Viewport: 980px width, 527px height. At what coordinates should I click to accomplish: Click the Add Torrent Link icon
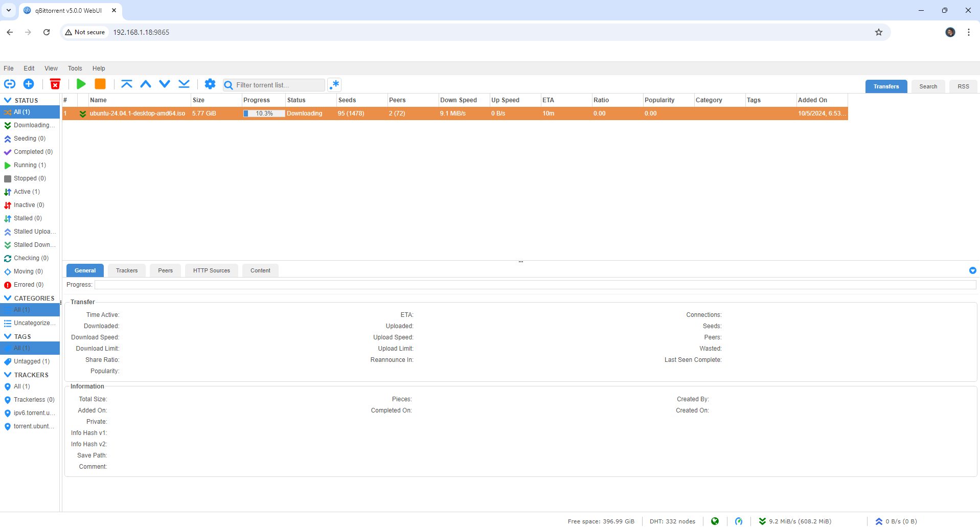[10, 84]
